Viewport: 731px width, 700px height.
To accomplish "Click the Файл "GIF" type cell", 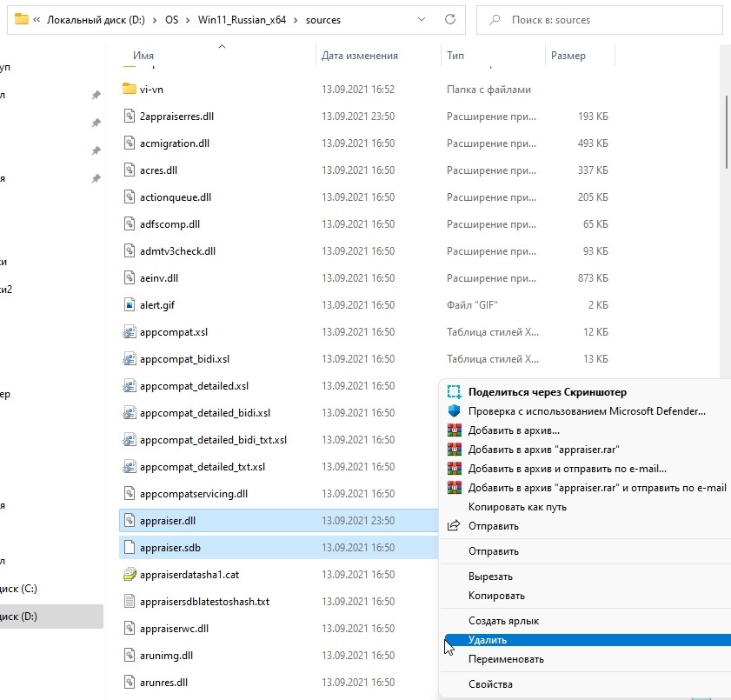I will click(472, 304).
